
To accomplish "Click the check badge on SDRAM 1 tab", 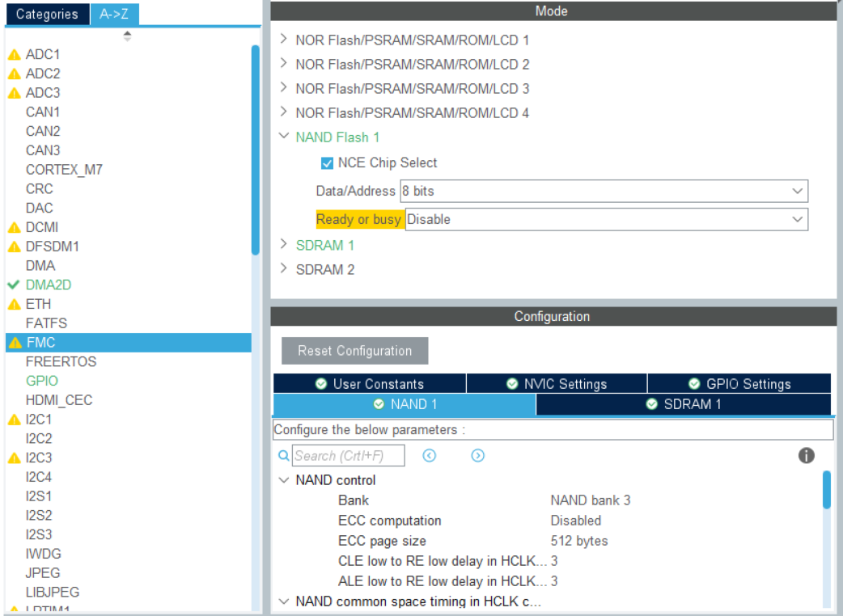I will pyautogui.click(x=651, y=404).
